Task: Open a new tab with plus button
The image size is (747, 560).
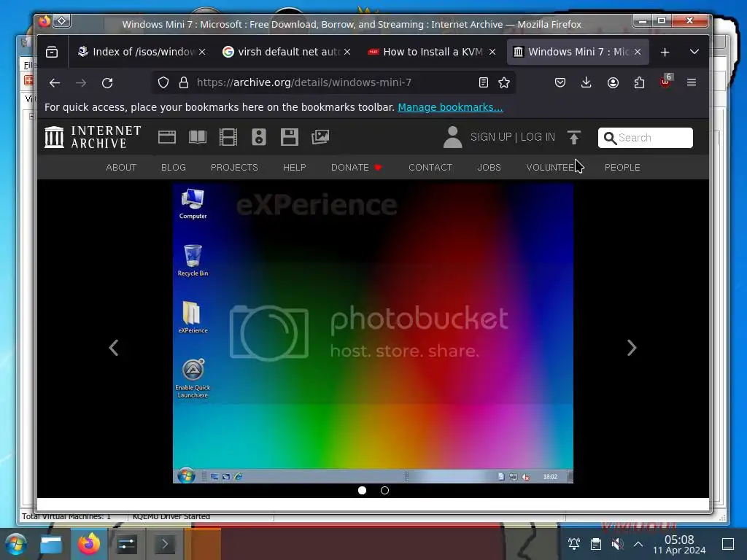Action: coord(665,52)
